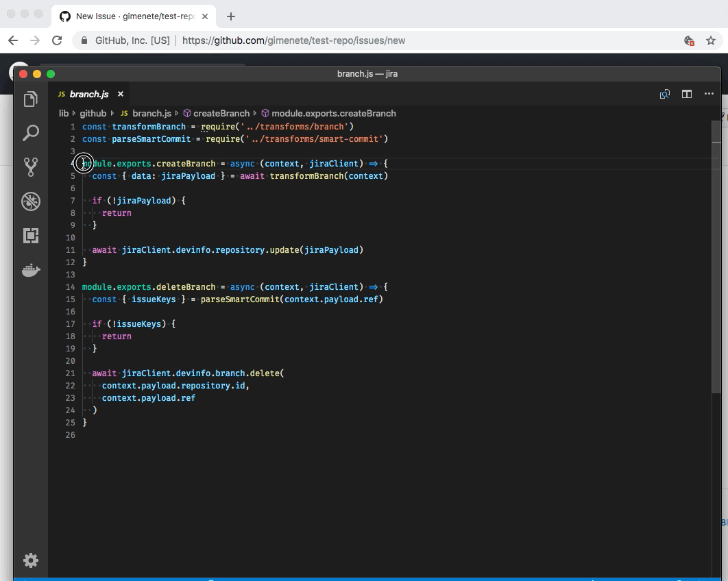The width and height of the screenshot is (728, 581).
Task: Select the New Issue Chrome tab
Action: pyautogui.click(x=134, y=16)
